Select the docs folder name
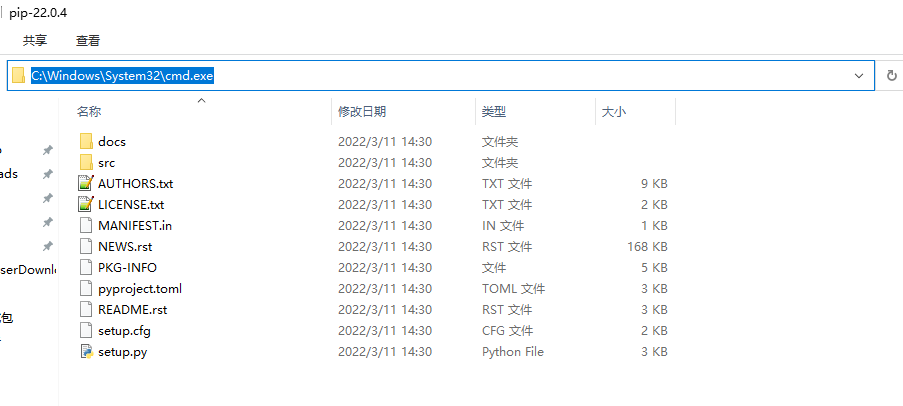This screenshot has width=903, height=406. (112, 141)
